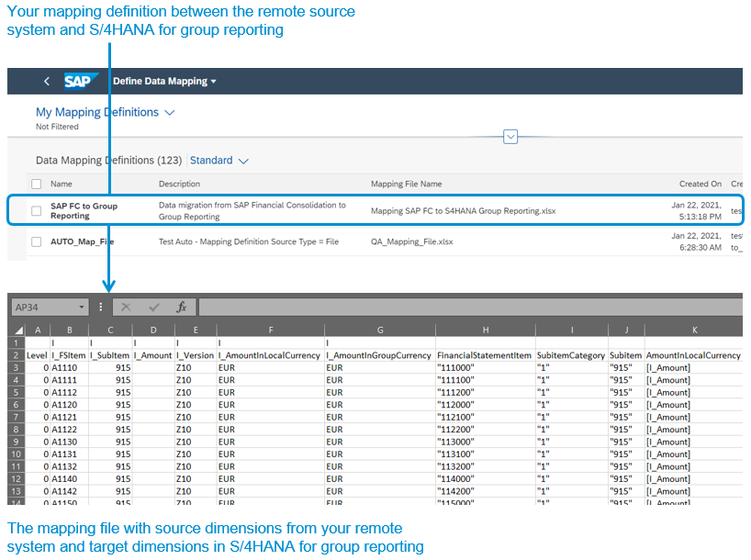Toggle the select-all checkbox beside Name
Screen dimensions: 751x560
click(37, 184)
